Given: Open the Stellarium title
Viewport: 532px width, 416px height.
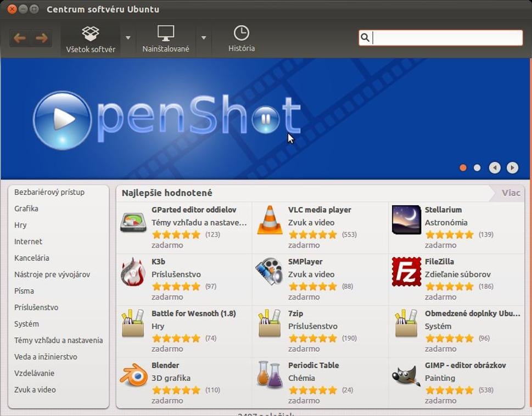Looking at the screenshot, I should (x=443, y=210).
